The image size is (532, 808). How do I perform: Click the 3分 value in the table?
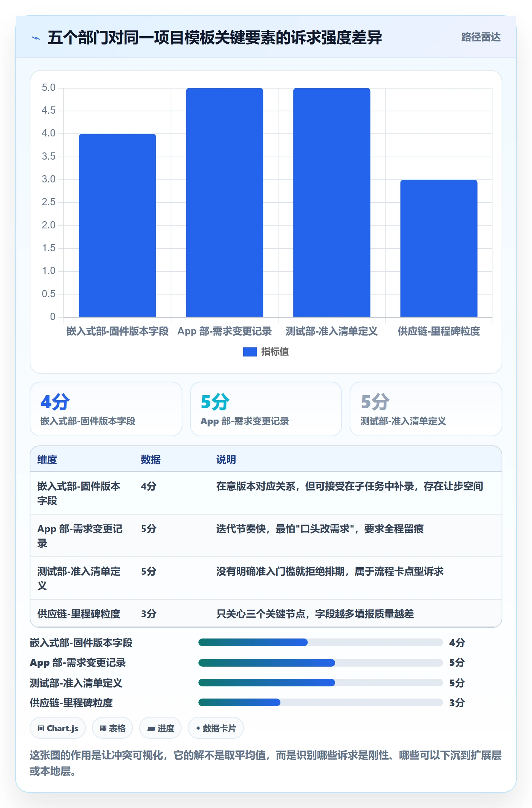149,614
